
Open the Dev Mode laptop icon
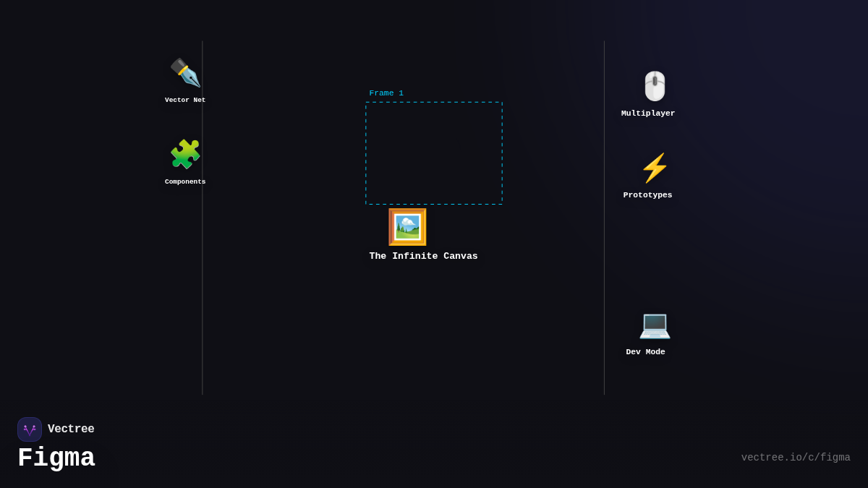click(655, 325)
